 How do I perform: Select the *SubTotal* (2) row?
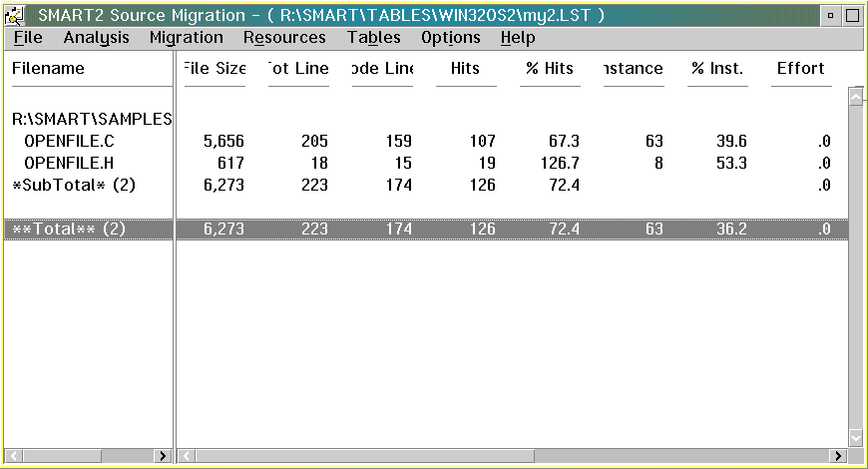(68, 185)
